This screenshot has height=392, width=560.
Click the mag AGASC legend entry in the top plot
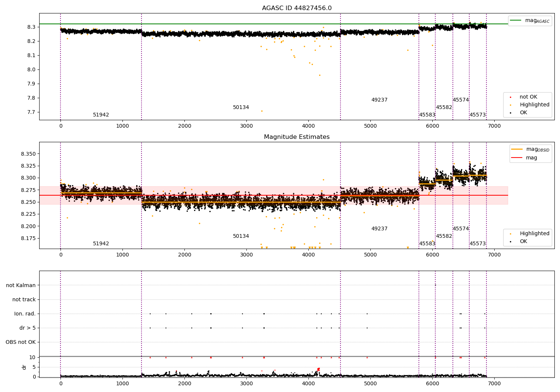530,21
